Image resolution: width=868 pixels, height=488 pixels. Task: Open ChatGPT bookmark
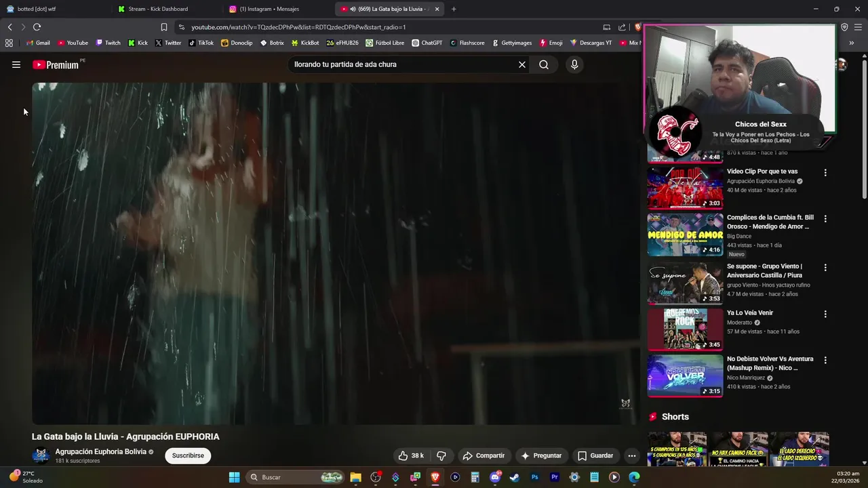(x=427, y=43)
